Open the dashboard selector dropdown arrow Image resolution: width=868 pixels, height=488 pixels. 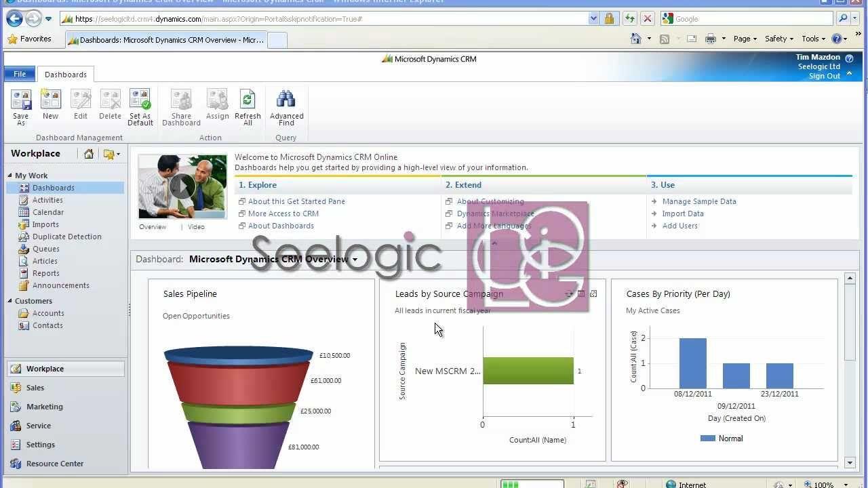tap(355, 260)
